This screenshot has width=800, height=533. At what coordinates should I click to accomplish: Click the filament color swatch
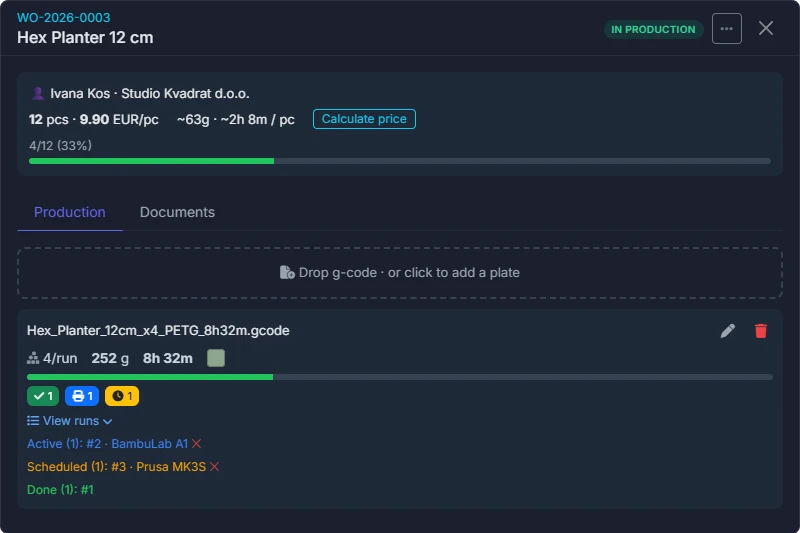click(x=216, y=358)
